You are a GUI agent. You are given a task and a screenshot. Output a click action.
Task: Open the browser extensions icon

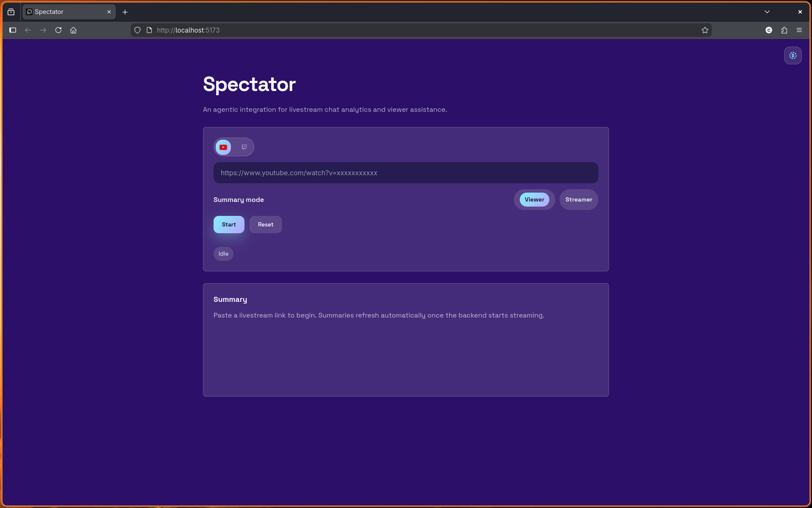pyautogui.click(x=784, y=30)
